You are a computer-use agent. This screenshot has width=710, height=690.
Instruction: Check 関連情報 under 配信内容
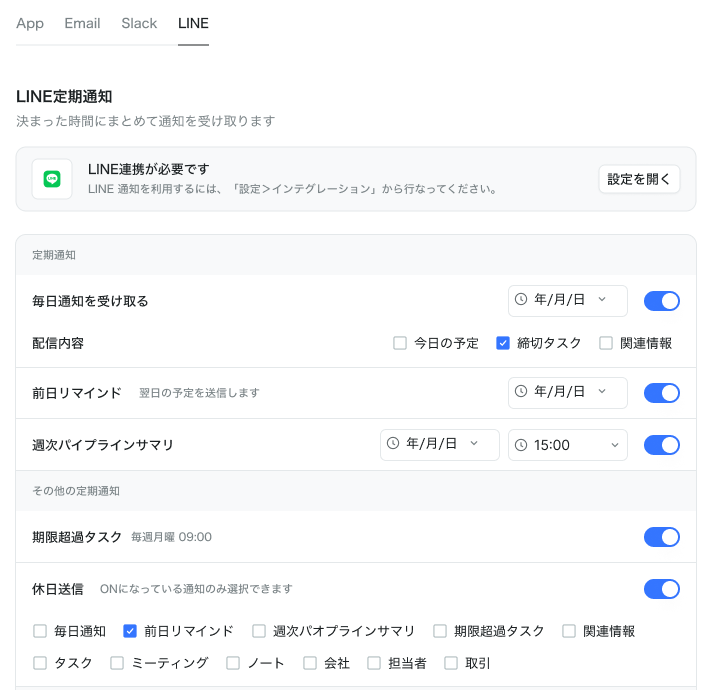pyautogui.click(x=606, y=343)
